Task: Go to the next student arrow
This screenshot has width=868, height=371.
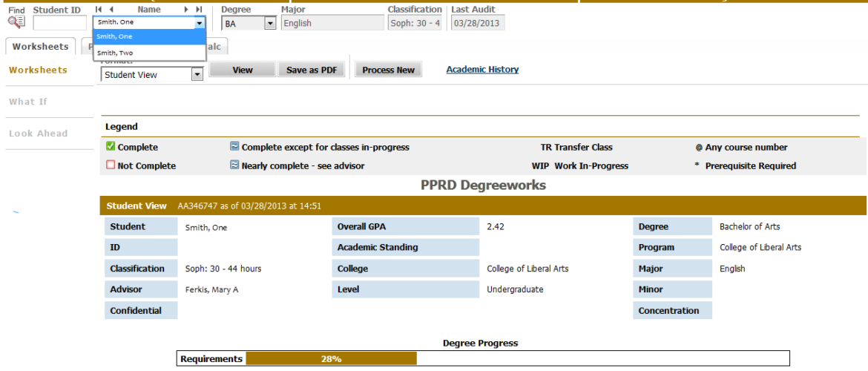Action: click(x=186, y=10)
